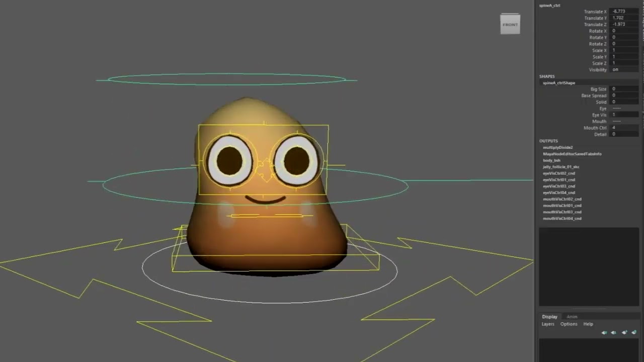644x362 pixels.
Task: Click the spineA_ctrl node name
Action: click(549, 6)
